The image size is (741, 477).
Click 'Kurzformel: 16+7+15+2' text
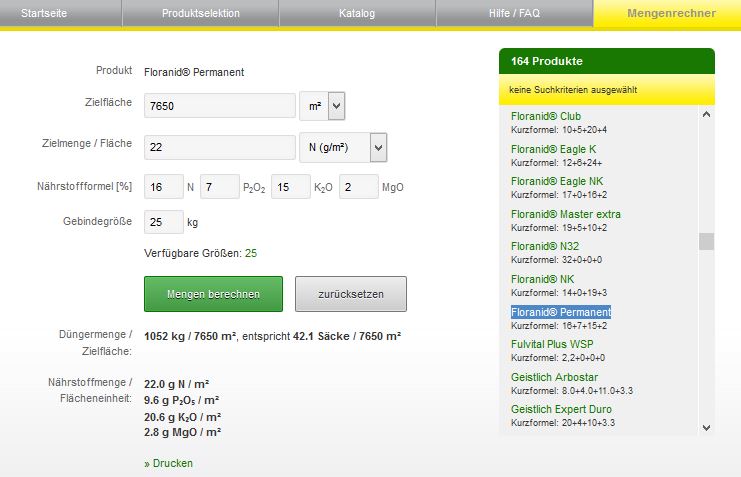[559, 326]
